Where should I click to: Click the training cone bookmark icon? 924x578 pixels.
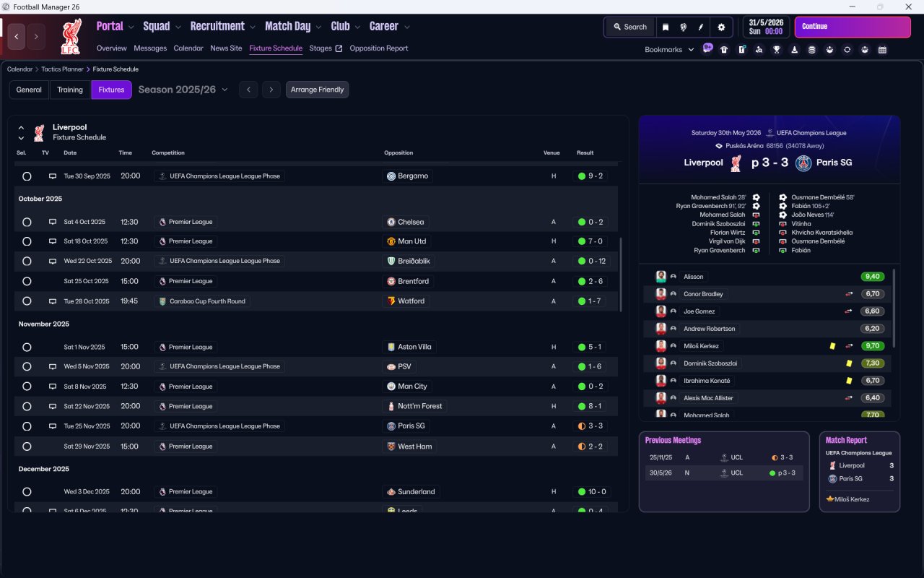pos(795,50)
